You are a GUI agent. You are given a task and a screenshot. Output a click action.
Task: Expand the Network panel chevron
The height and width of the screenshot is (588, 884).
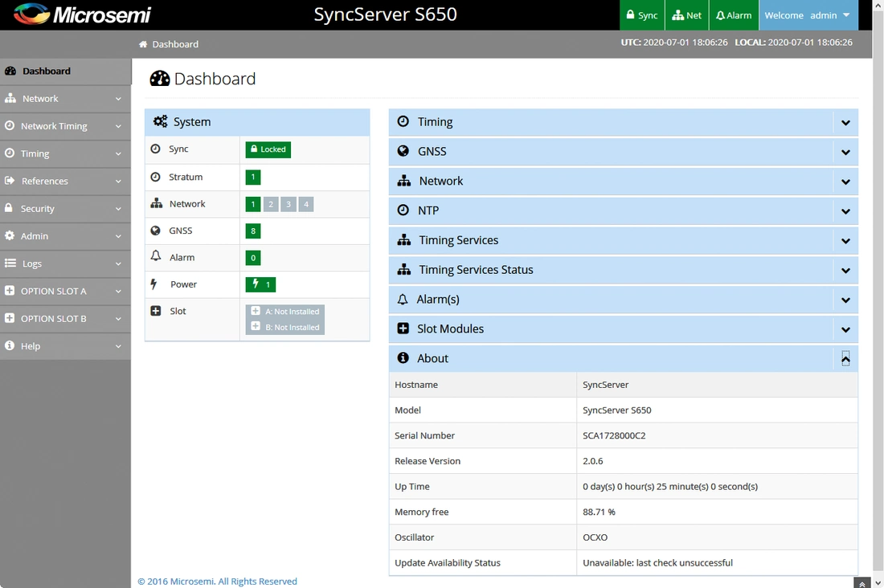point(845,182)
